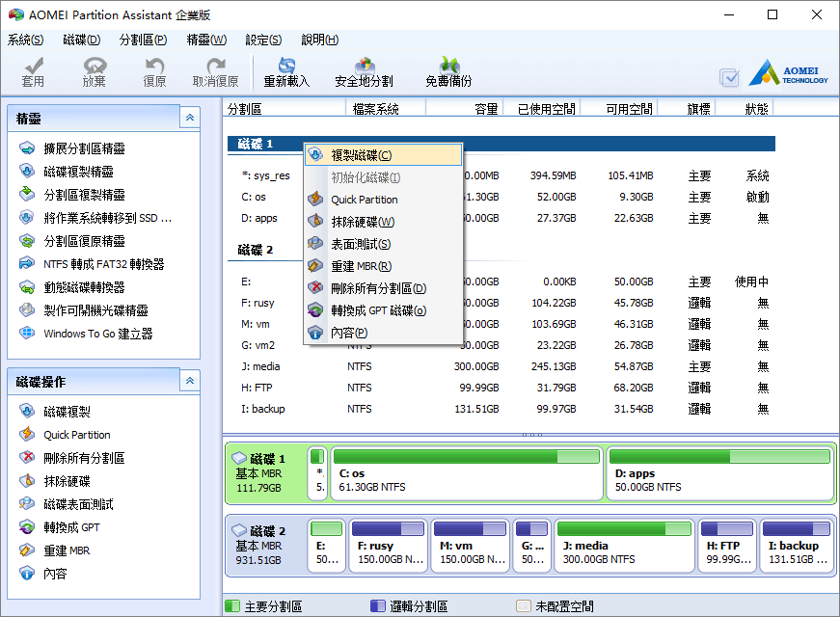Select the J: media partition block
840x617 pixels.
tap(624, 547)
